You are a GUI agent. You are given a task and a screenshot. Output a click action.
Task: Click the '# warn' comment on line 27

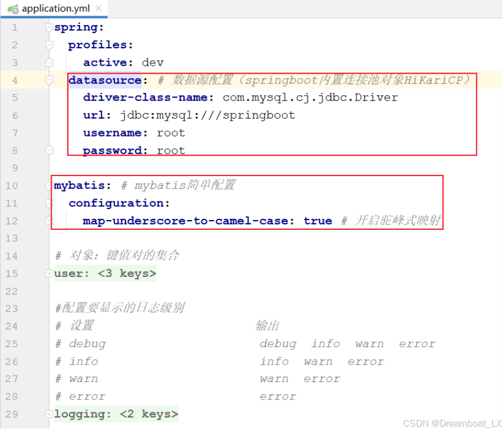(77, 379)
